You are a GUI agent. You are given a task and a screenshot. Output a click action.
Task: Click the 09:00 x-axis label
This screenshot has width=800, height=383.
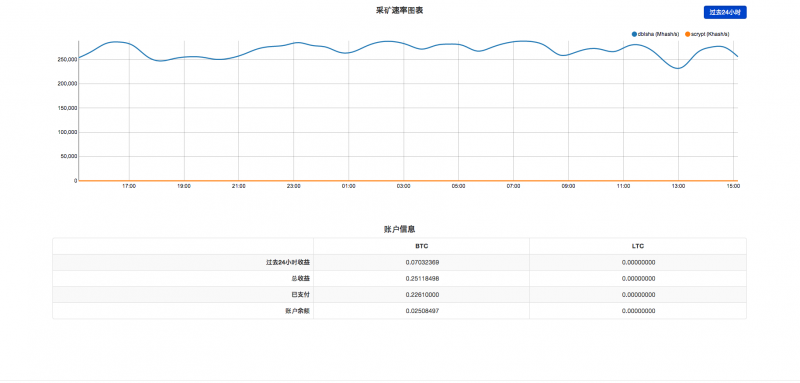pos(568,187)
